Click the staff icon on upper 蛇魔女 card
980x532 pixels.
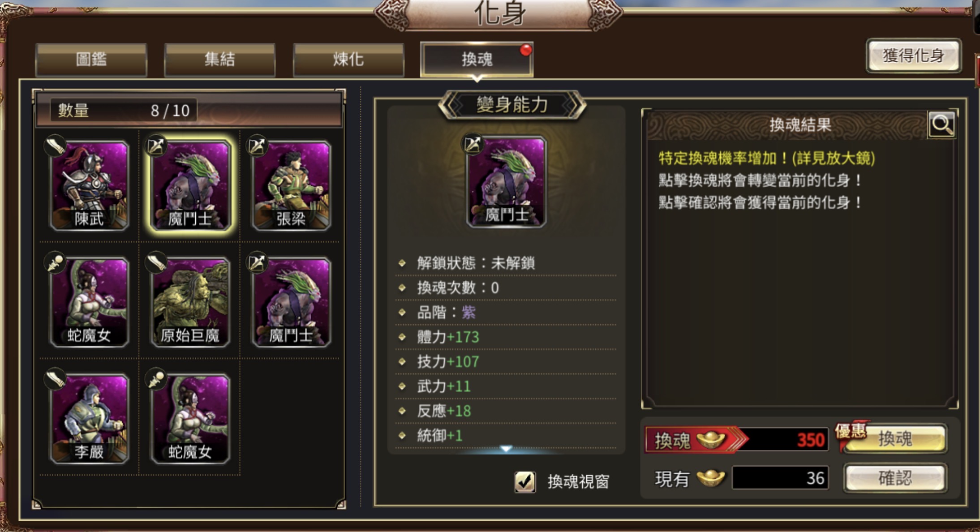point(55,262)
